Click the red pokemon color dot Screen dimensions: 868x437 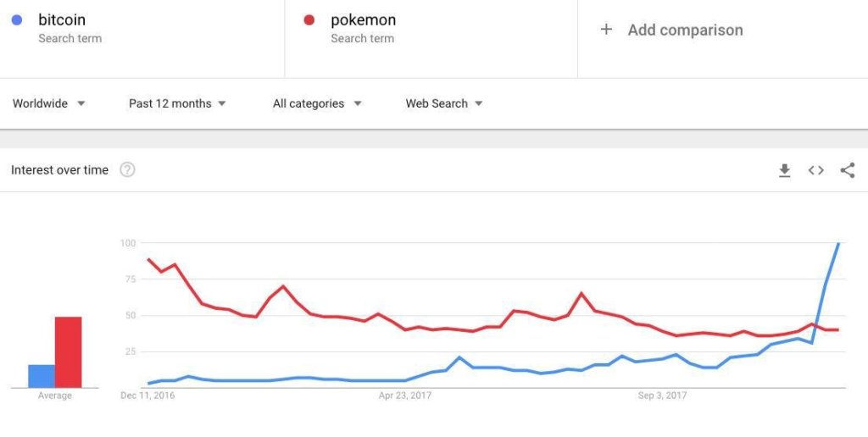point(309,19)
